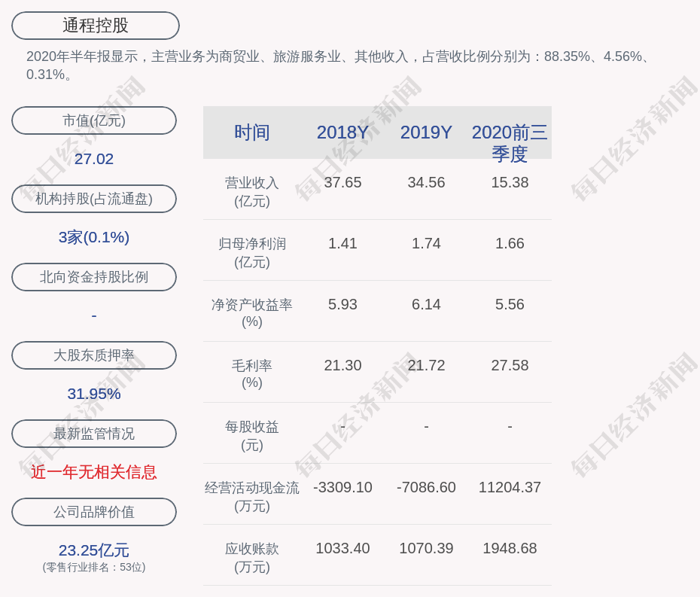
Task: Click the 毛利率(%) row label
Action: [x=252, y=374]
